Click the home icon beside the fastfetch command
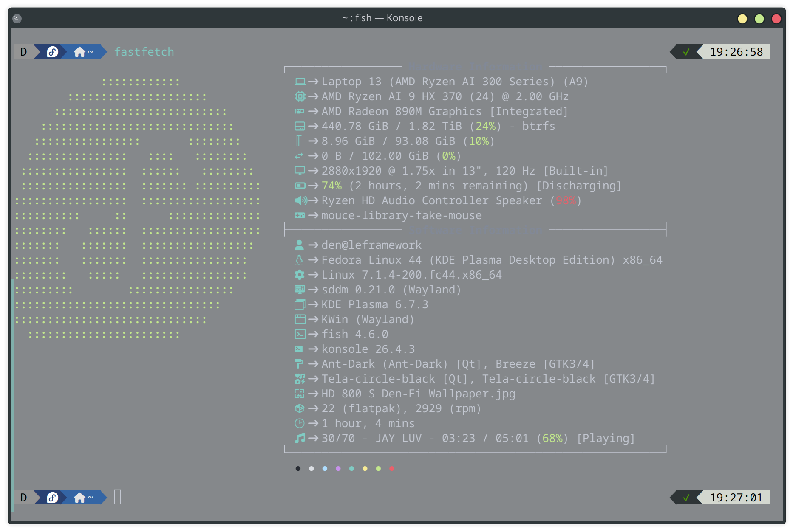Viewport: 793px width, 532px height. [79, 52]
